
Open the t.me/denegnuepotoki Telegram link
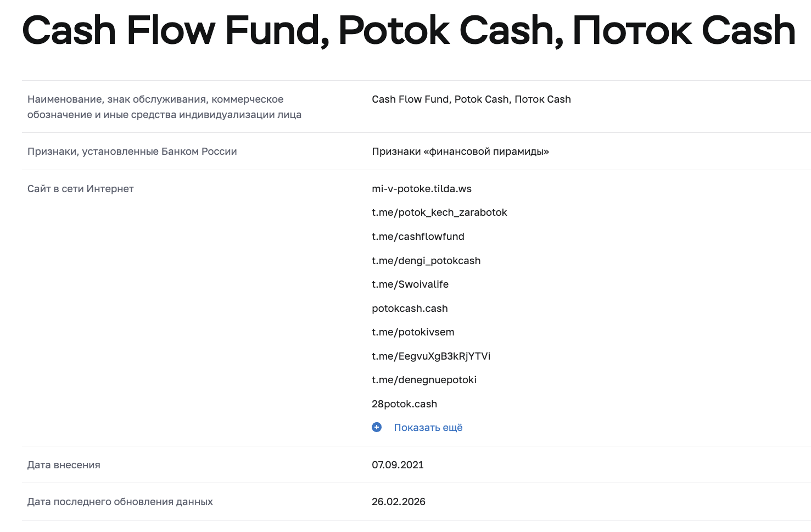(x=424, y=379)
